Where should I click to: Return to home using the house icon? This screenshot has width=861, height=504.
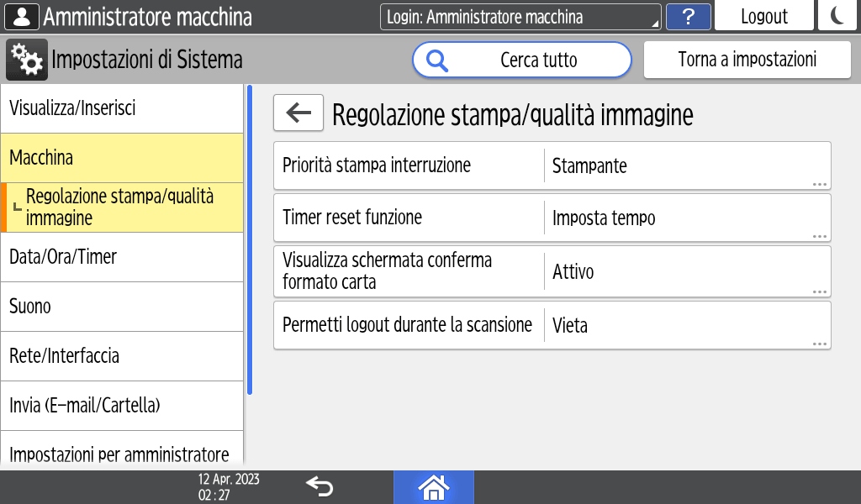[434, 486]
